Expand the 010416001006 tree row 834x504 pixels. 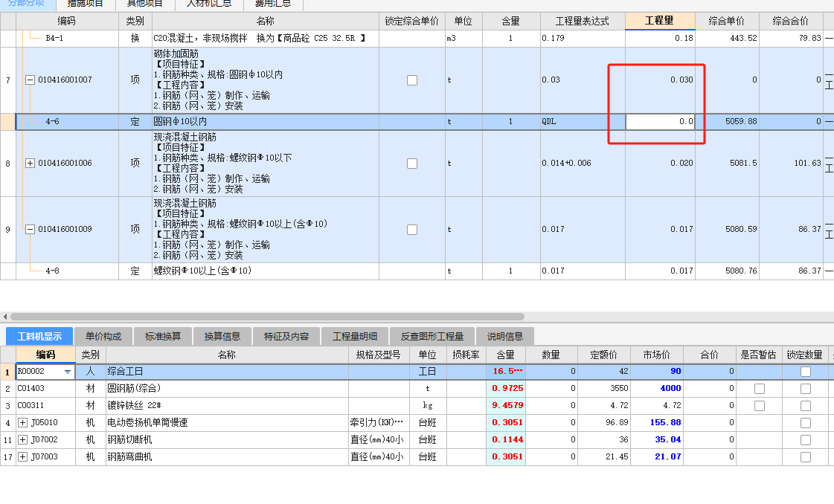31,164
